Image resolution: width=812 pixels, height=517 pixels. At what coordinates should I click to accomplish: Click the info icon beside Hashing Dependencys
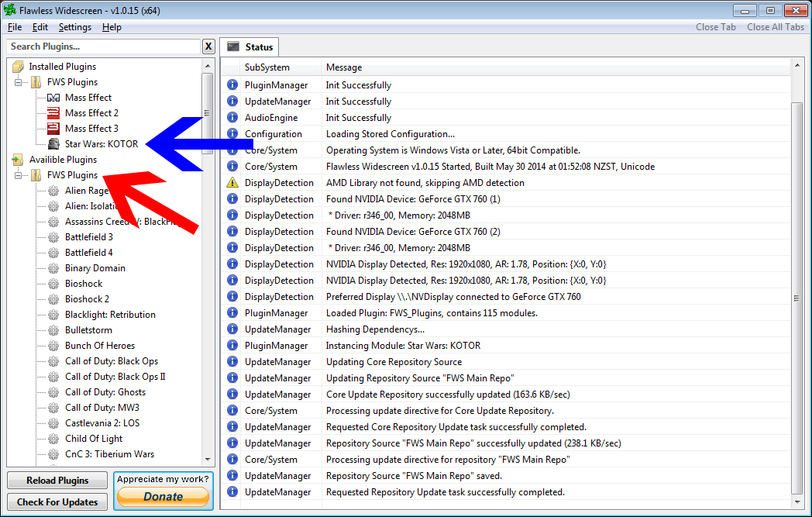tap(232, 329)
